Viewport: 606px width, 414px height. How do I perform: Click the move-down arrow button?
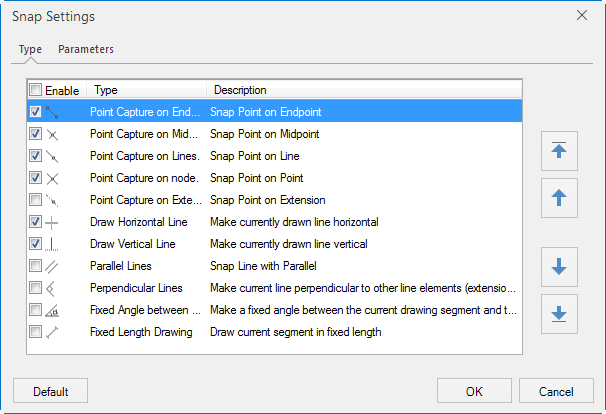coord(559,266)
